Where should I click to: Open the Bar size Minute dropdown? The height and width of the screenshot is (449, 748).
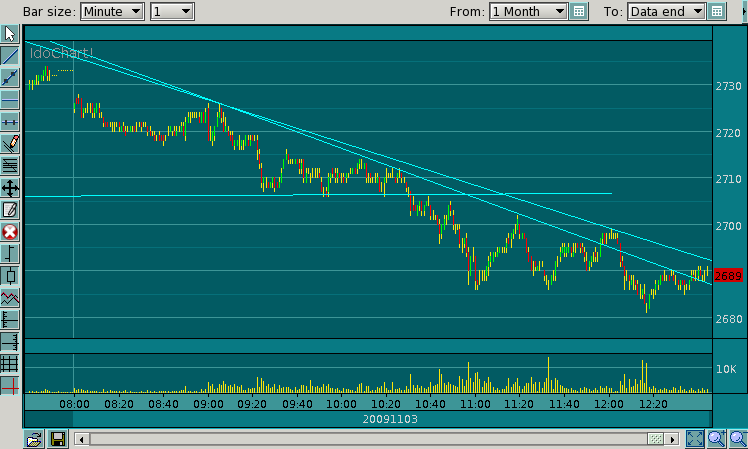click(112, 11)
